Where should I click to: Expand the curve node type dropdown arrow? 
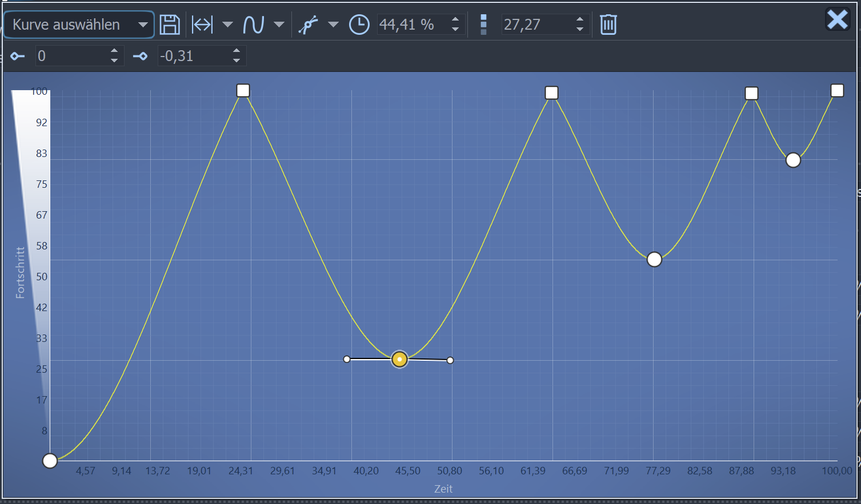coord(333,25)
